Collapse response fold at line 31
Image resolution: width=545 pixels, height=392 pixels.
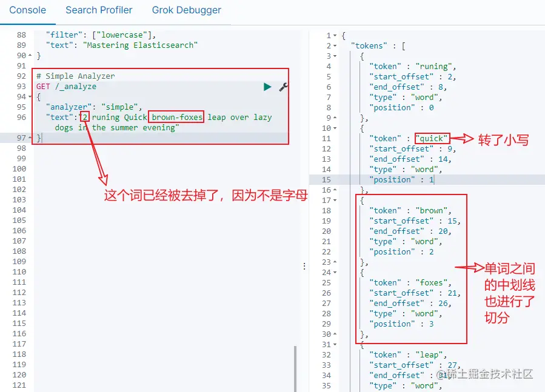point(335,344)
